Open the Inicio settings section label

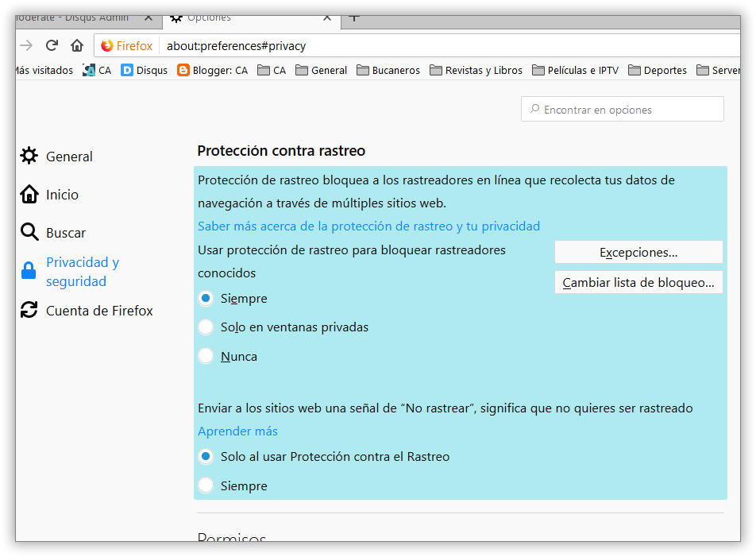(x=62, y=195)
